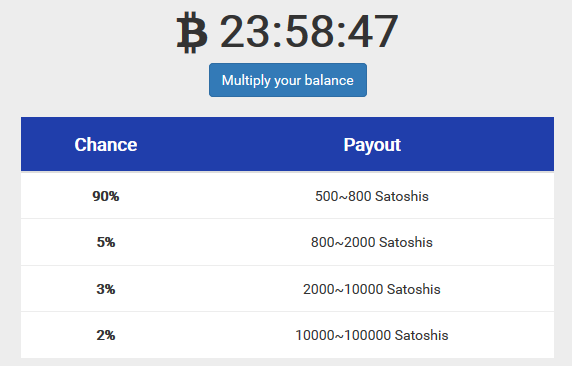Click the 2% chance cell
The image size is (572, 366).
[x=106, y=335]
